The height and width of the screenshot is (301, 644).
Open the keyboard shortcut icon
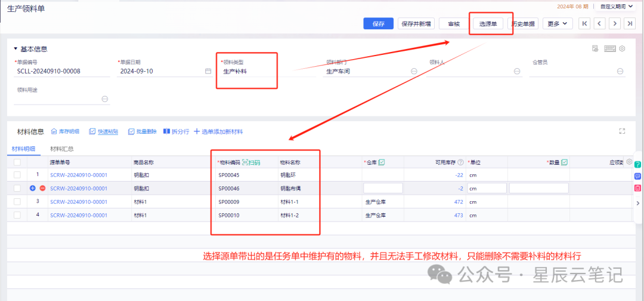pos(609,48)
